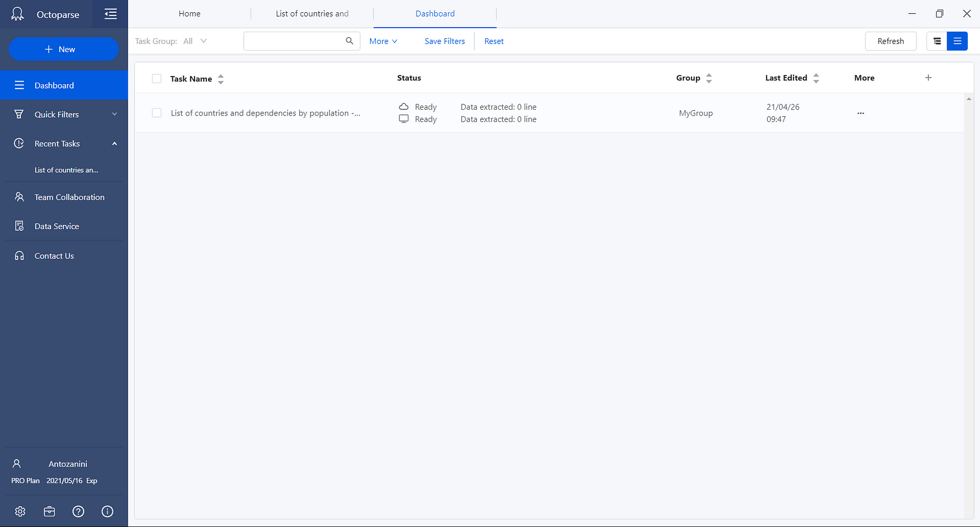
Task: Collapse the sidebar with the menu toggle icon
Action: (110, 14)
